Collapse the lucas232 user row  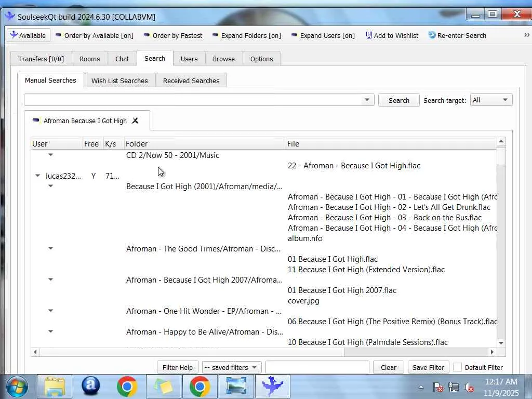pos(37,176)
